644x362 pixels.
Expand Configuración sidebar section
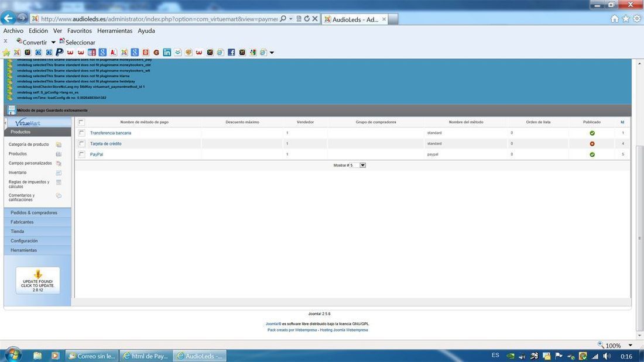coord(37,241)
